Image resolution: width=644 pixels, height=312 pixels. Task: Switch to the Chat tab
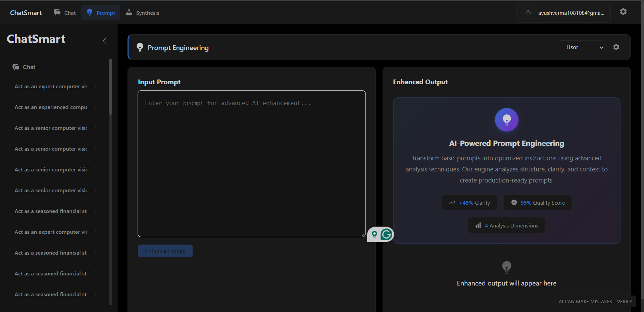pos(64,12)
